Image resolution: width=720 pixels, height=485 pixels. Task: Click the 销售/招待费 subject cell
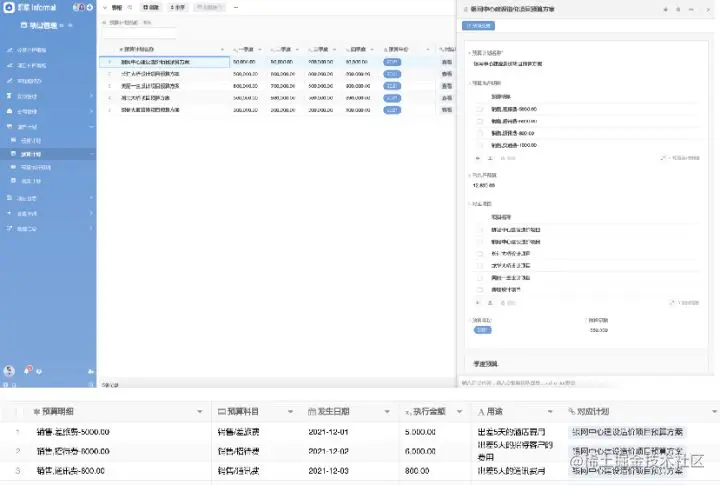click(x=238, y=451)
